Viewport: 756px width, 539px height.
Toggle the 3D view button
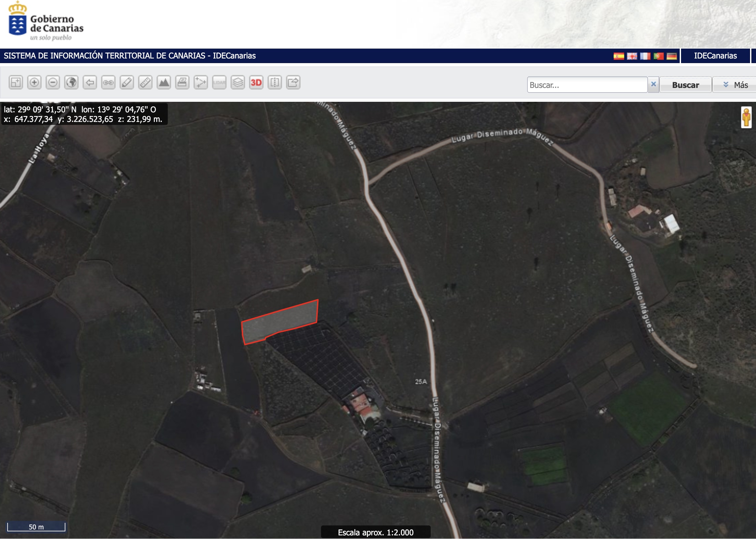256,82
